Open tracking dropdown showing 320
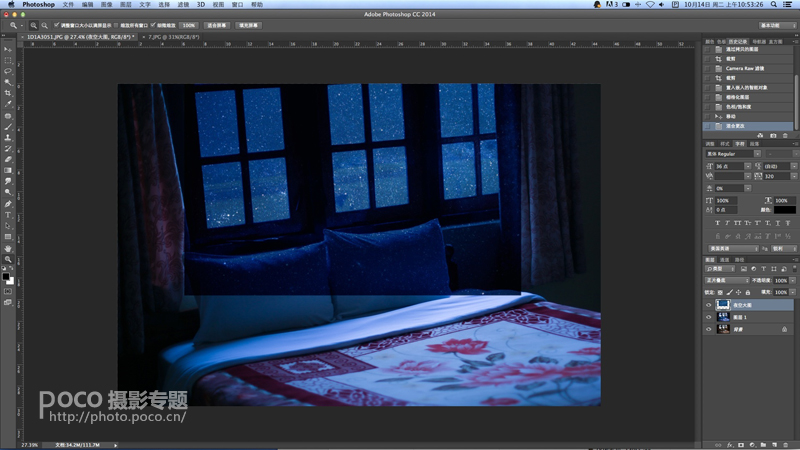The image size is (800, 450). [794, 176]
